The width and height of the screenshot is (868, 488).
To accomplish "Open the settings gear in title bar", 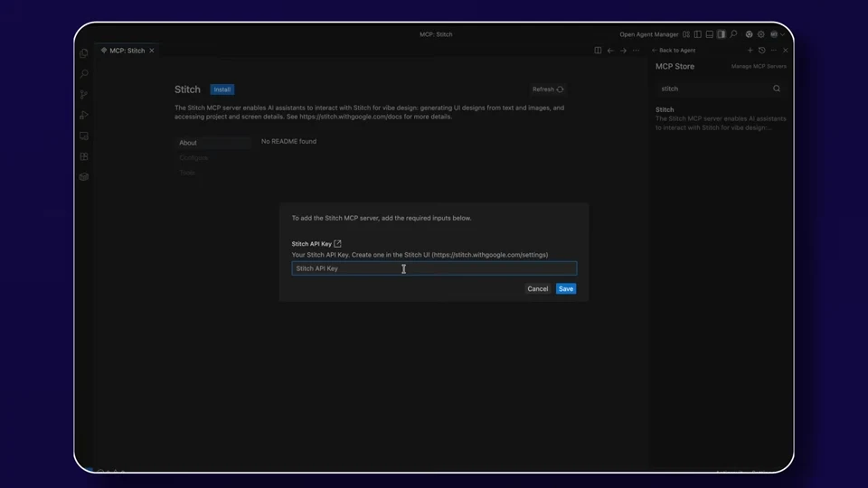I will [761, 34].
